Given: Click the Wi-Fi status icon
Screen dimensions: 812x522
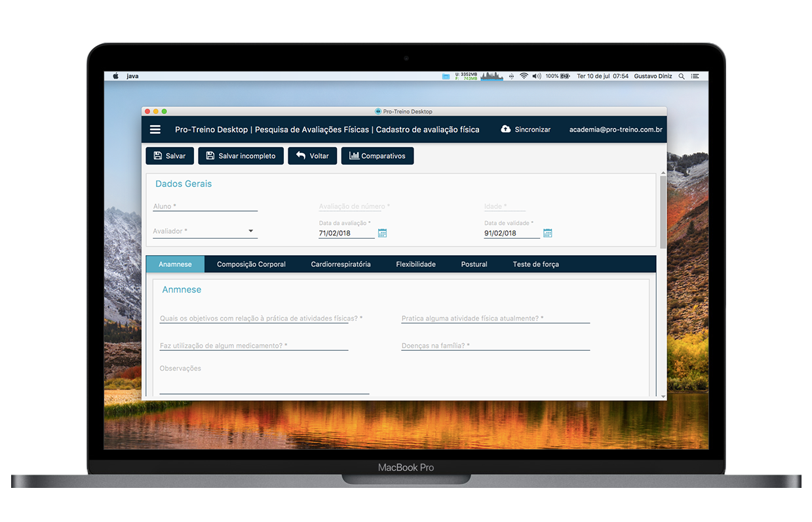Looking at the screenshot, I should point(524,76).
